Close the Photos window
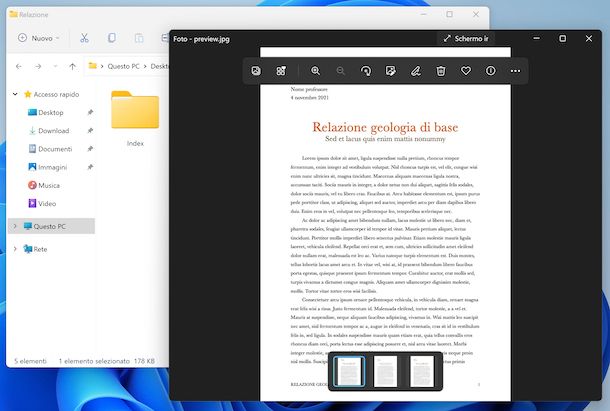Viewport: 610px width, 411px height. [589, 38]
